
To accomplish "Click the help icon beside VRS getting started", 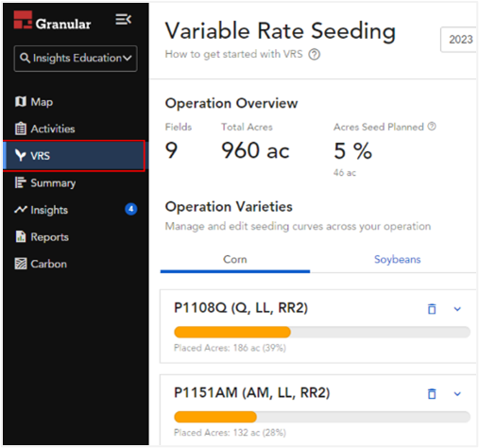I will (315, 55).
